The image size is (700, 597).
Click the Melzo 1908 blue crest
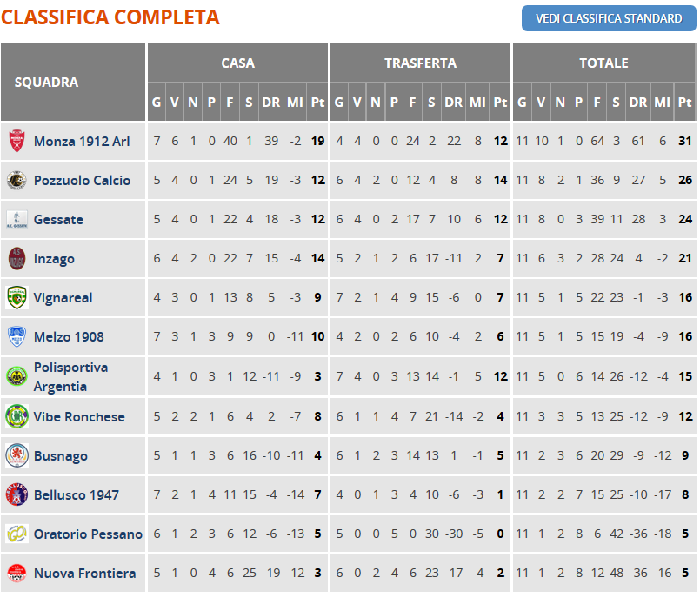click(17, 336)
